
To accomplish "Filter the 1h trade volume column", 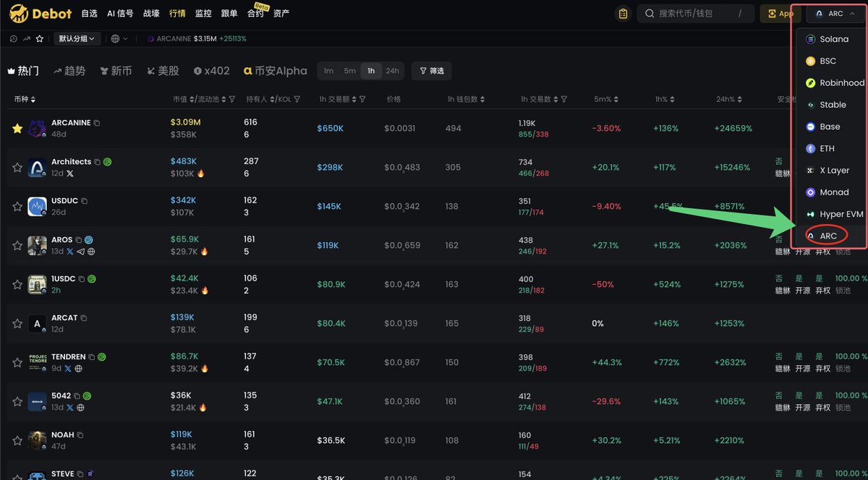I will click(362, 99).
